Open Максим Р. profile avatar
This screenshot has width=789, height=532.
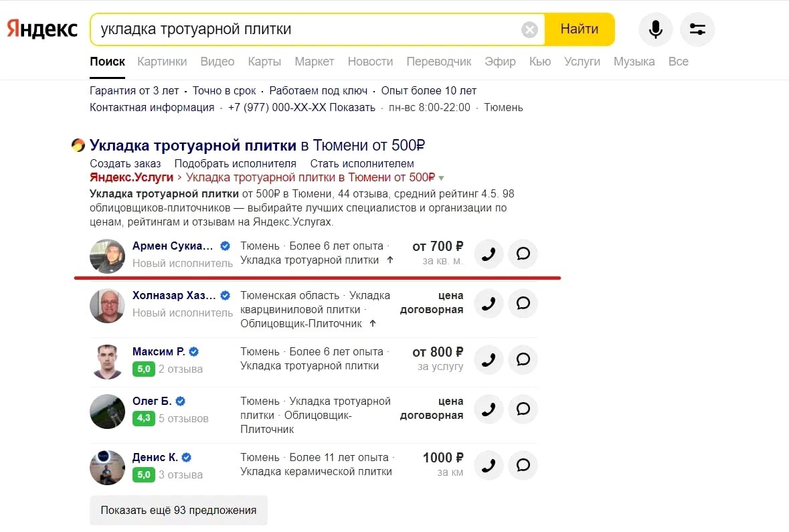coord(107,361)
